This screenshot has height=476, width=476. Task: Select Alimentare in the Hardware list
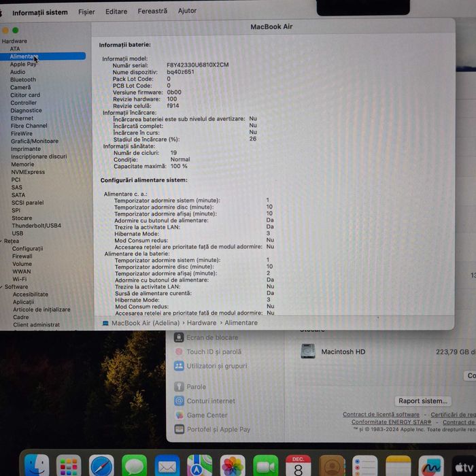[x=43, y=56]
